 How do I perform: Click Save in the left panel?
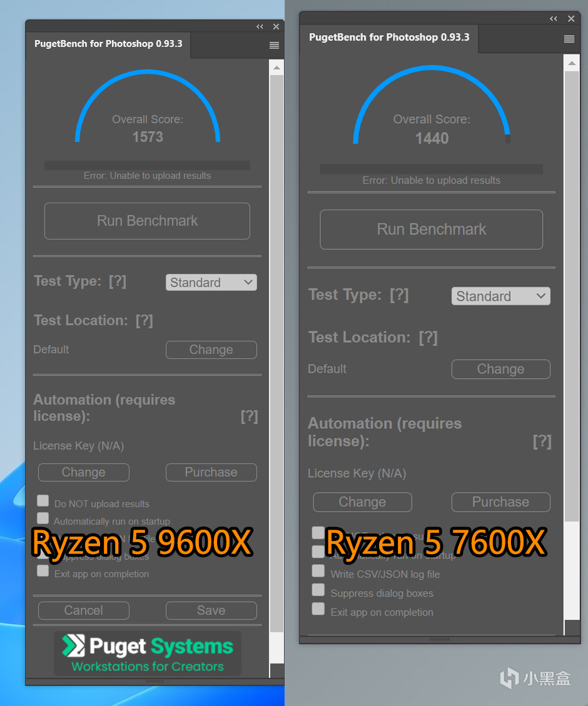(211, 610)
